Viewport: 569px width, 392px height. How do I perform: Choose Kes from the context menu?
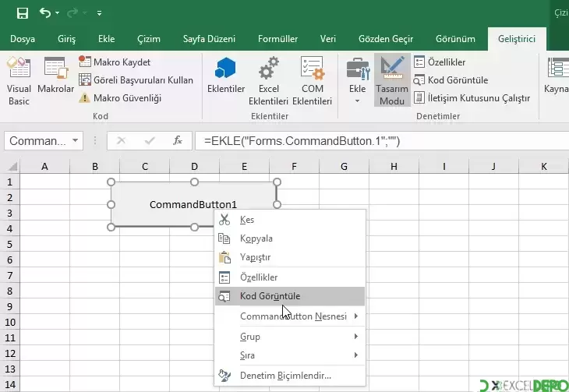[290, 220]
